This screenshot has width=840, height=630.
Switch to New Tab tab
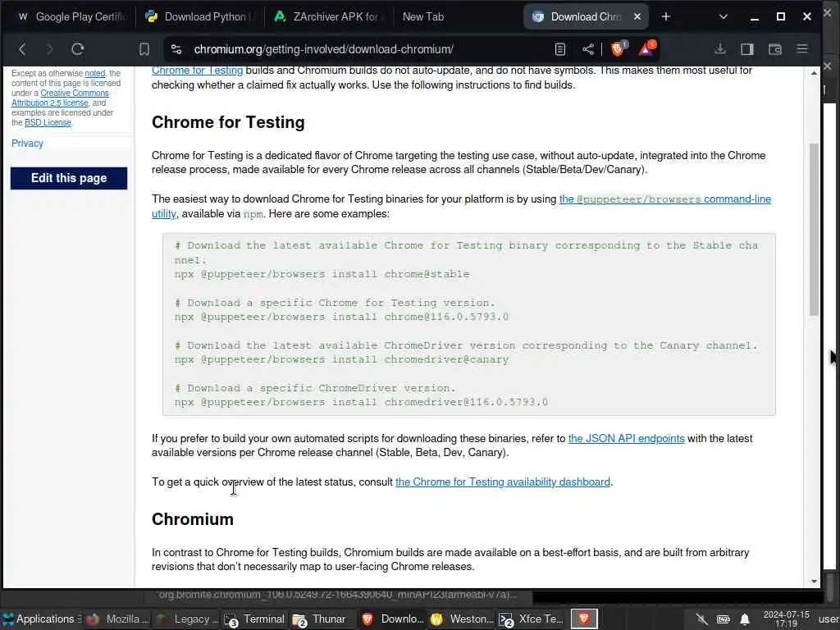(x=423, y=16)
